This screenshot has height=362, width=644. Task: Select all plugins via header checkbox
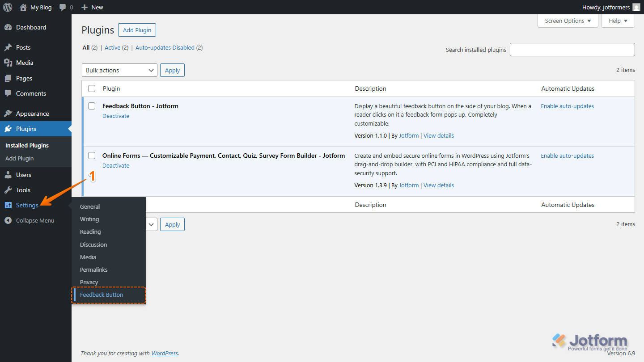click(x=92, y=88)
